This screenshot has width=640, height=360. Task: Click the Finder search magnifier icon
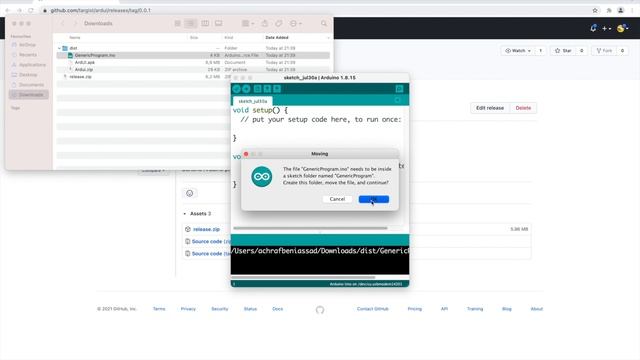(324, 24)
